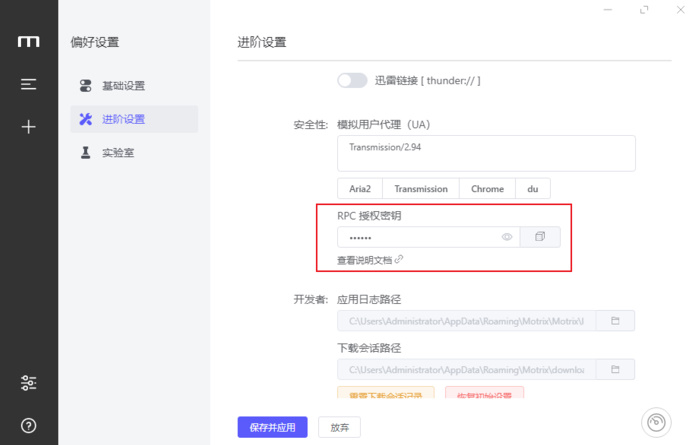Choose du user agent preset
Viewport: 691px width, 445px height.
533,189
